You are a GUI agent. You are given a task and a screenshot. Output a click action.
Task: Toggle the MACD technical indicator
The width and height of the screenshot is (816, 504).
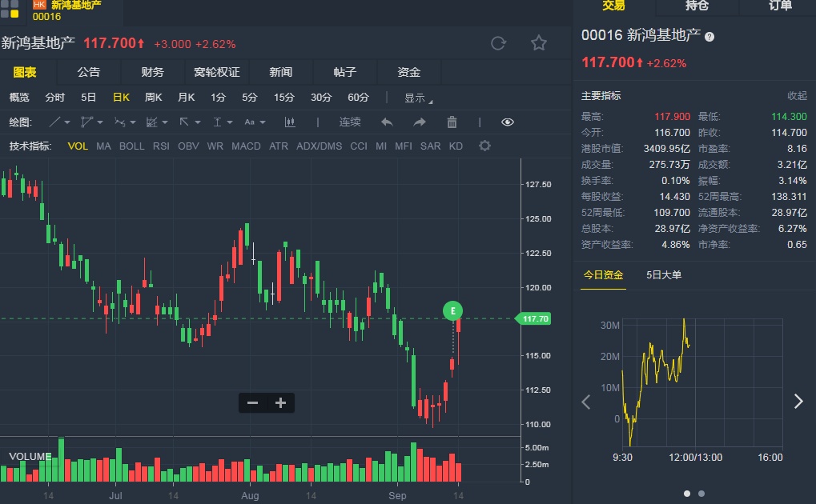pyautogui.click(x=246, y=146)
